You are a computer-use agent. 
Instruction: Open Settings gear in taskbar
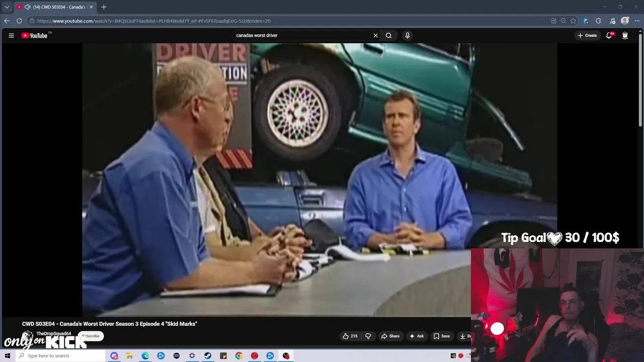192,355
